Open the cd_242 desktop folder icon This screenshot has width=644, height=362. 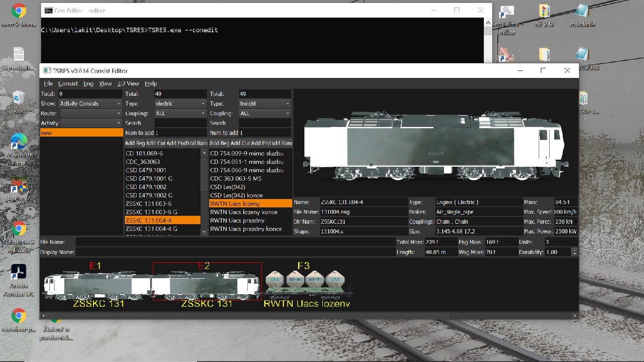coord(544,13)
